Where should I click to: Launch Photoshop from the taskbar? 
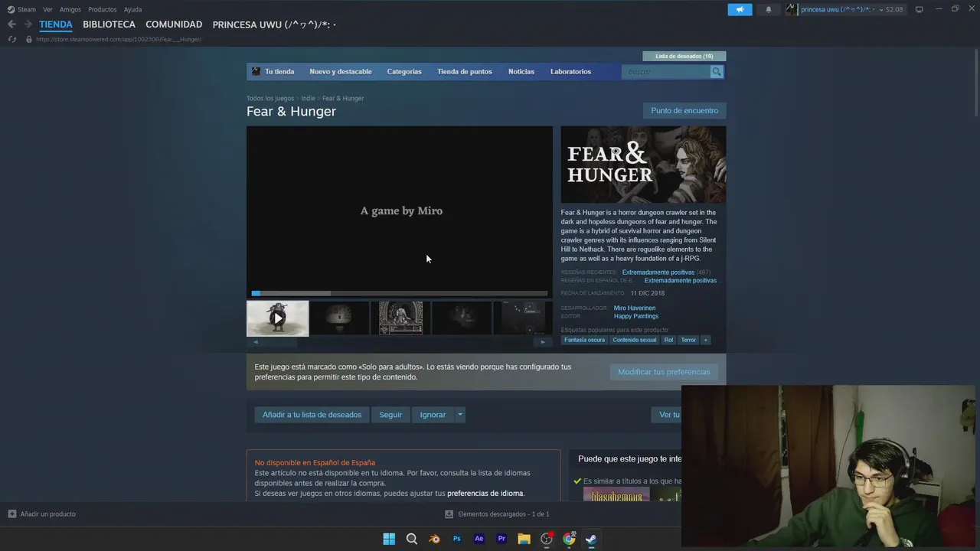pos(457,539)
